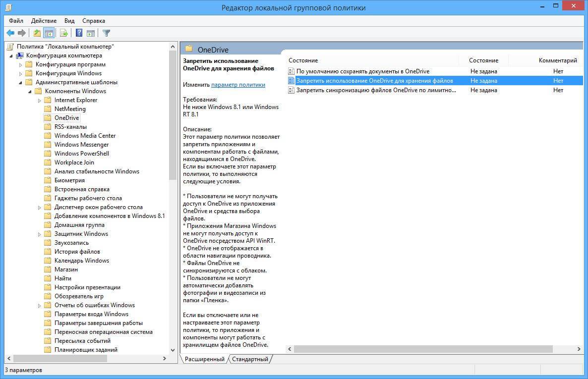Screen dimensions: 588x379
Task: Select 'Планировщик заданий' tree item
Action: (86, 350)
